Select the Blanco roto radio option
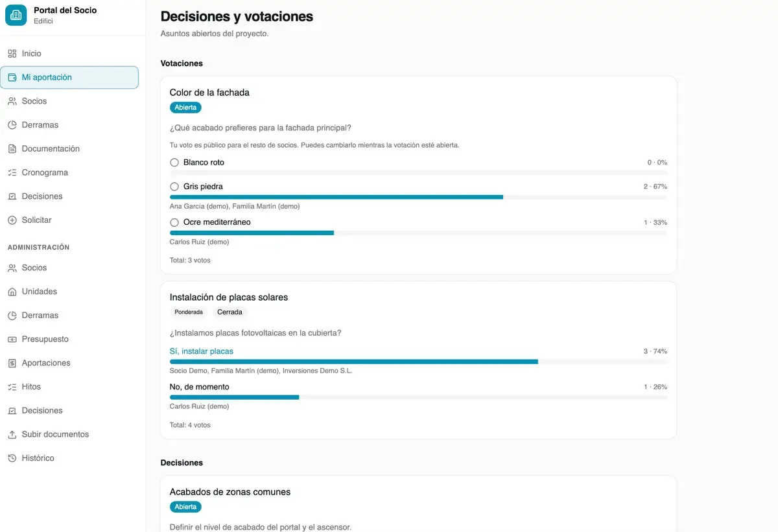Image resolution: width=778 pixels, height=532 pixels. [174, 163]
